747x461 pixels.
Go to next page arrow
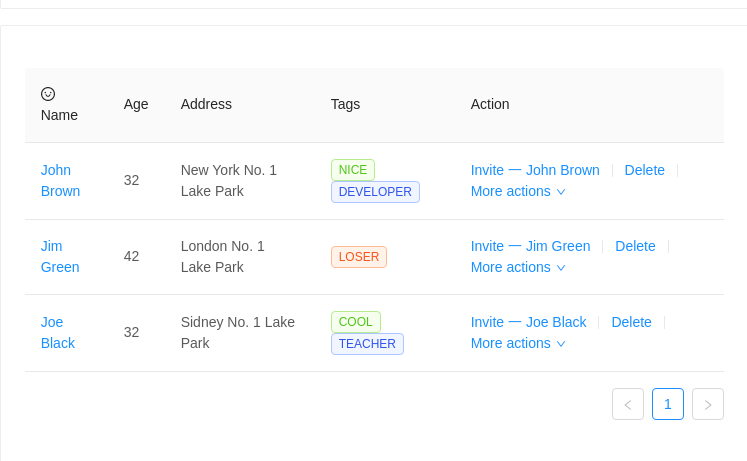pyautogui.click(x=708, y=404)
